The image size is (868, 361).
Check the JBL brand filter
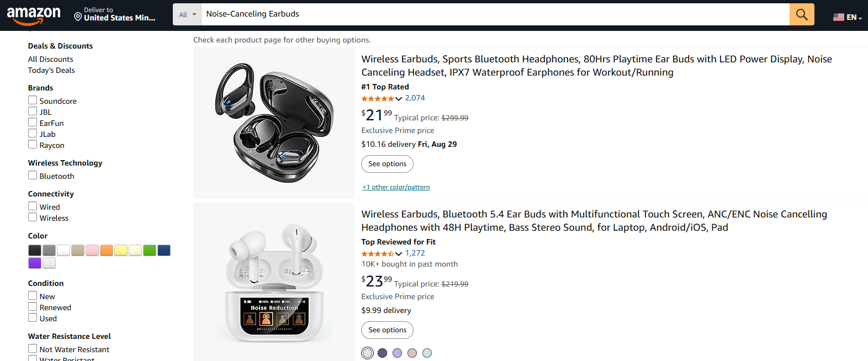click(x=33, y=111)
